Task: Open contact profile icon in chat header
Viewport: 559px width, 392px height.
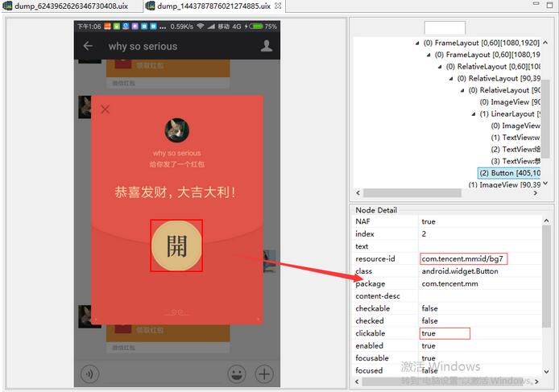Action: coord(267,46)
